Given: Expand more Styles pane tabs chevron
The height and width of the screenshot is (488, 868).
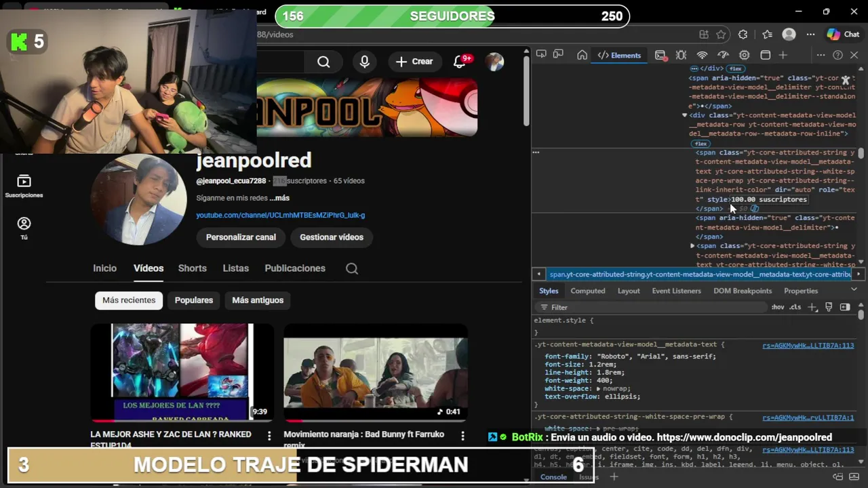Looking at the screenshot, I should 854,290.
